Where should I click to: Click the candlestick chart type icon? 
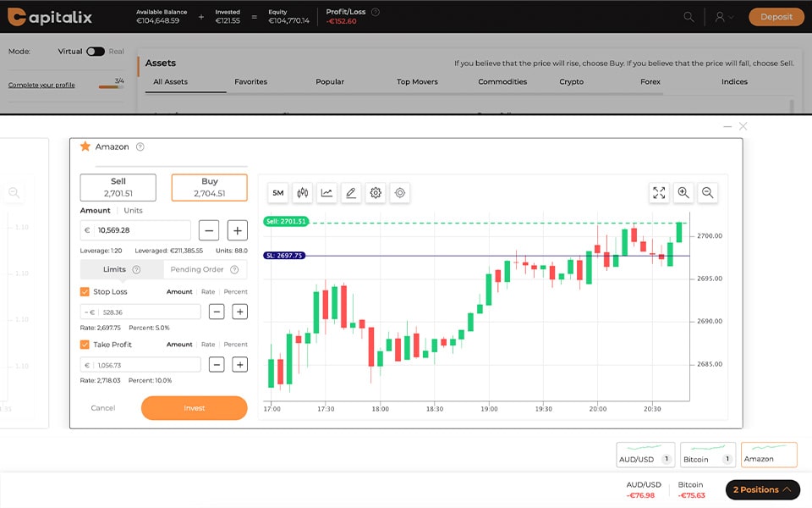click(x=303, y=193)
